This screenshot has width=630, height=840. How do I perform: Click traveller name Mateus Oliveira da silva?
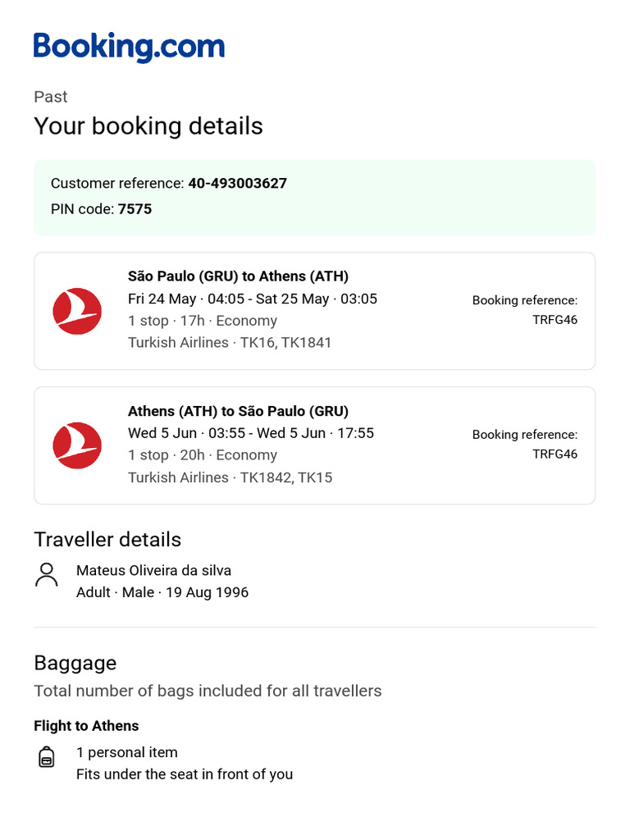pos(153,570)
